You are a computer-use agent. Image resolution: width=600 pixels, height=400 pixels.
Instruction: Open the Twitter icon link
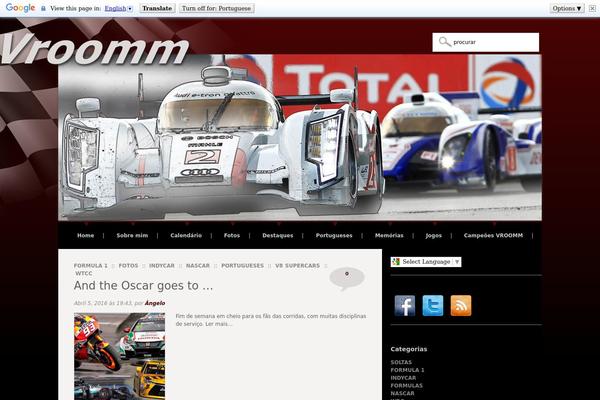(x=433, y=305)
